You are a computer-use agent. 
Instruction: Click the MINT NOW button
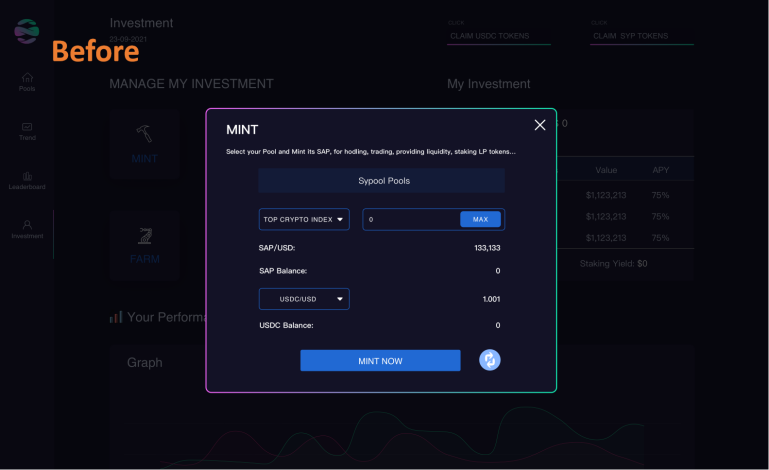[x=380, y=361]
